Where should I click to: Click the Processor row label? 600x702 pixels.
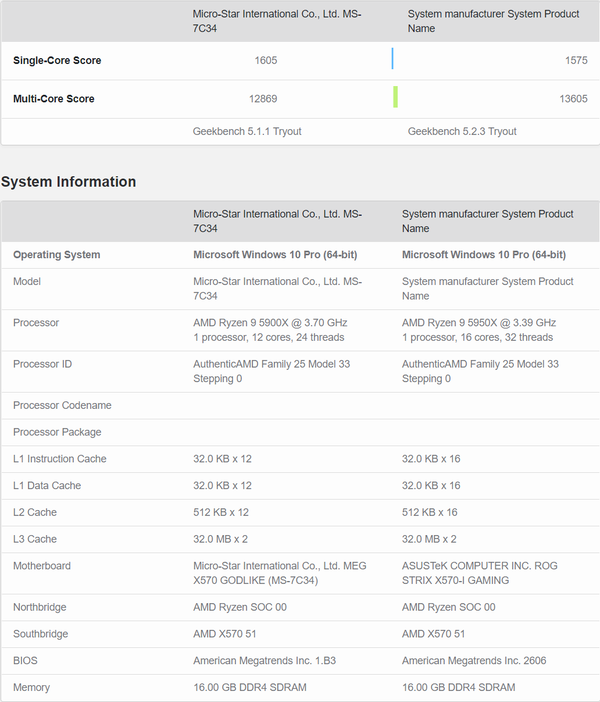(36, 323)
